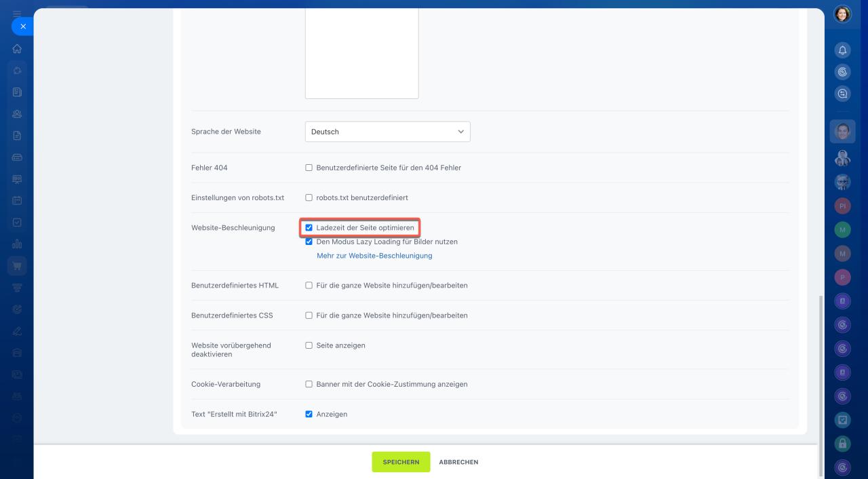The width and height of the screenshot is (868, 479).
Task: Follow Mehr zur Website-Beschleunigung link
Action: [x=374, y=256]
